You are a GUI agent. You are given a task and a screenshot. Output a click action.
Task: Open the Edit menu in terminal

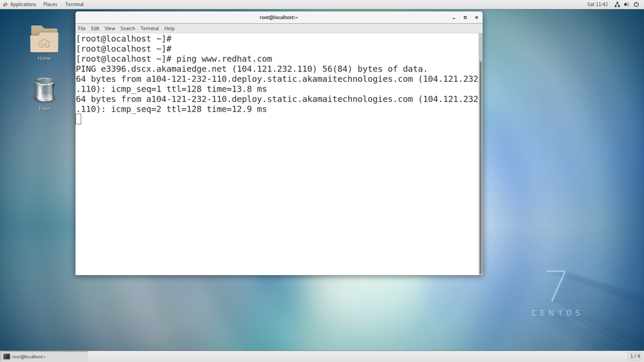click(95, 28)
